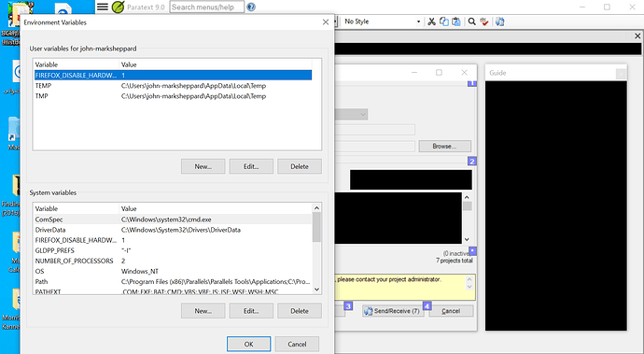Select the OS system variable row
644x354 pixels.
173,272
